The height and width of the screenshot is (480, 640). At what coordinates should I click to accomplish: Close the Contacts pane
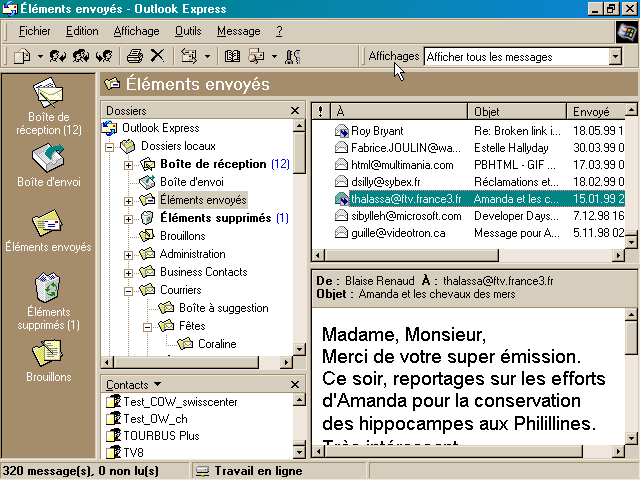[x=295, y=384]
